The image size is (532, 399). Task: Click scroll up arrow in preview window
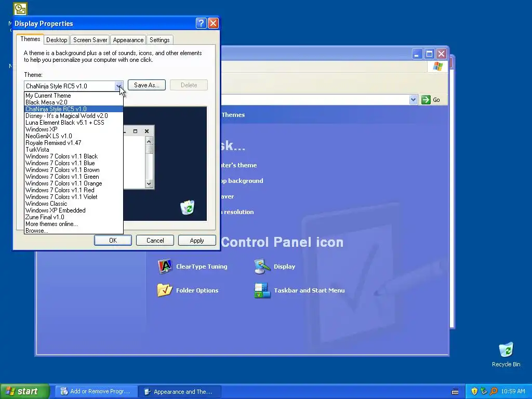[149, 140]
